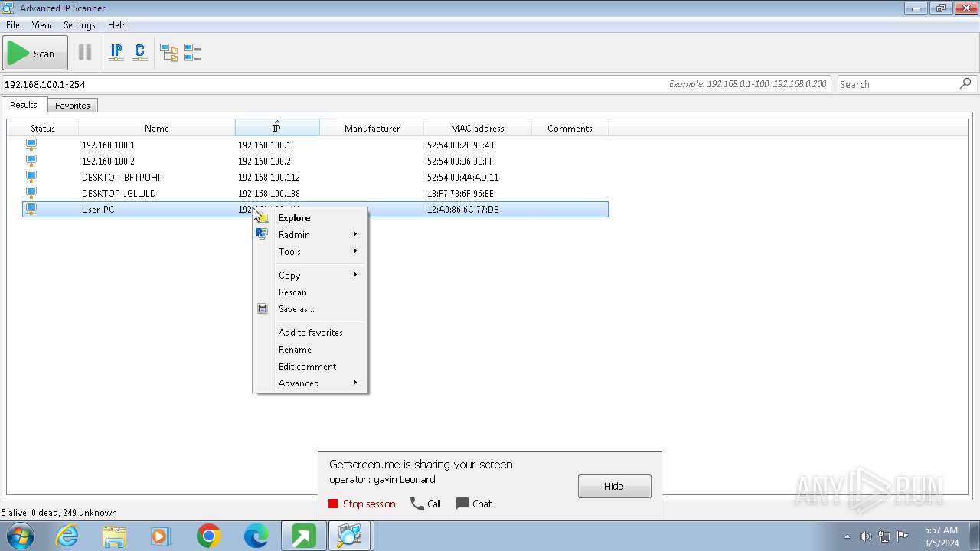Open the Help menu
The width and height of the screenshot is (980, 551).
117,25
